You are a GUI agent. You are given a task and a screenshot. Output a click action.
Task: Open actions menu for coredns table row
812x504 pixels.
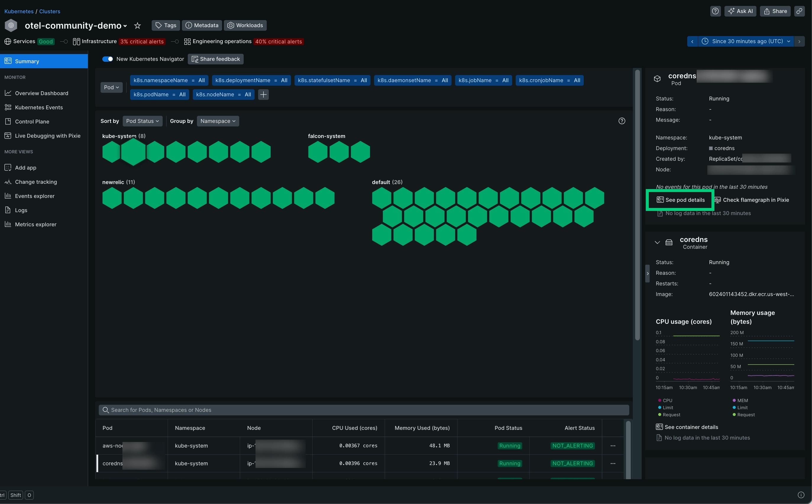coord(613,463)
